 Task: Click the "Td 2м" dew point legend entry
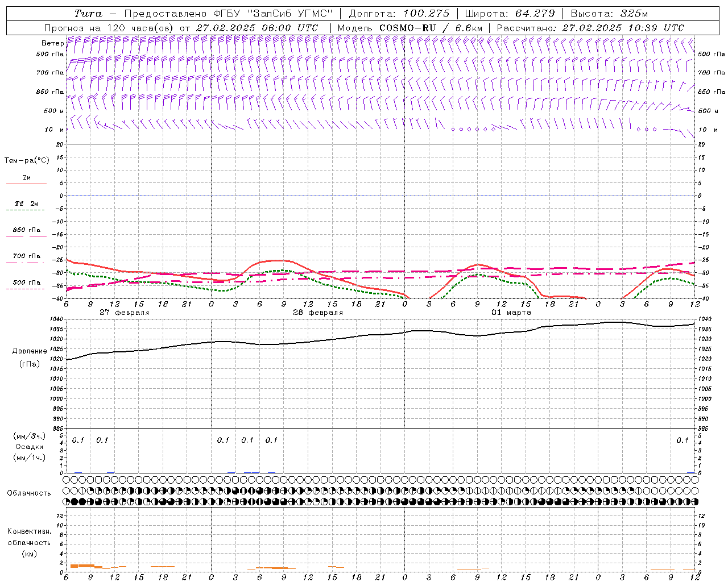(26, 203)
